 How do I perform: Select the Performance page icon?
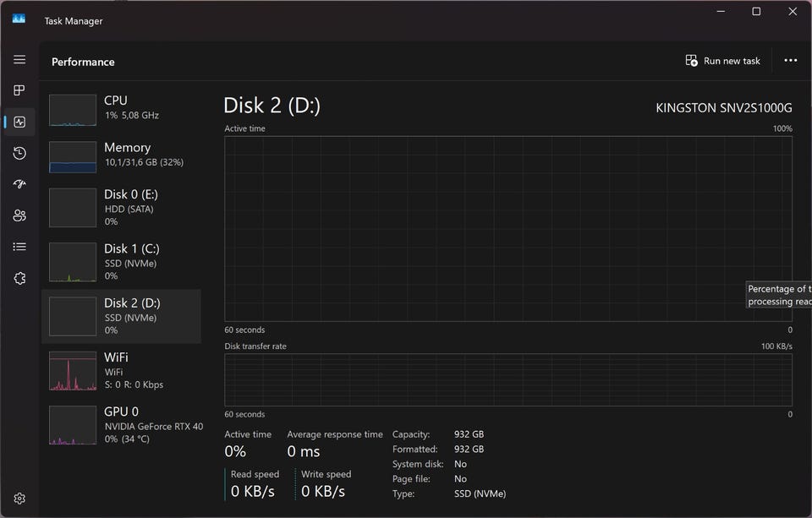[x=19, y=122]
